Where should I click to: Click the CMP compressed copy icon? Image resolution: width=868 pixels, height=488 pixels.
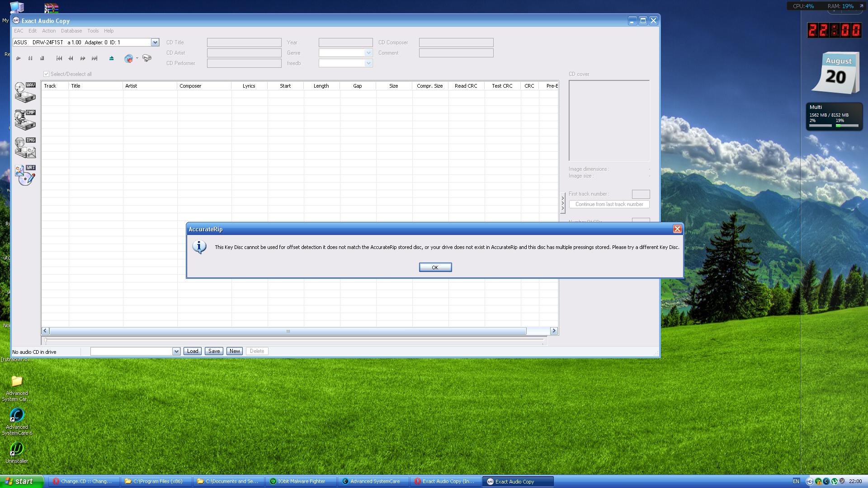(25, 120)
